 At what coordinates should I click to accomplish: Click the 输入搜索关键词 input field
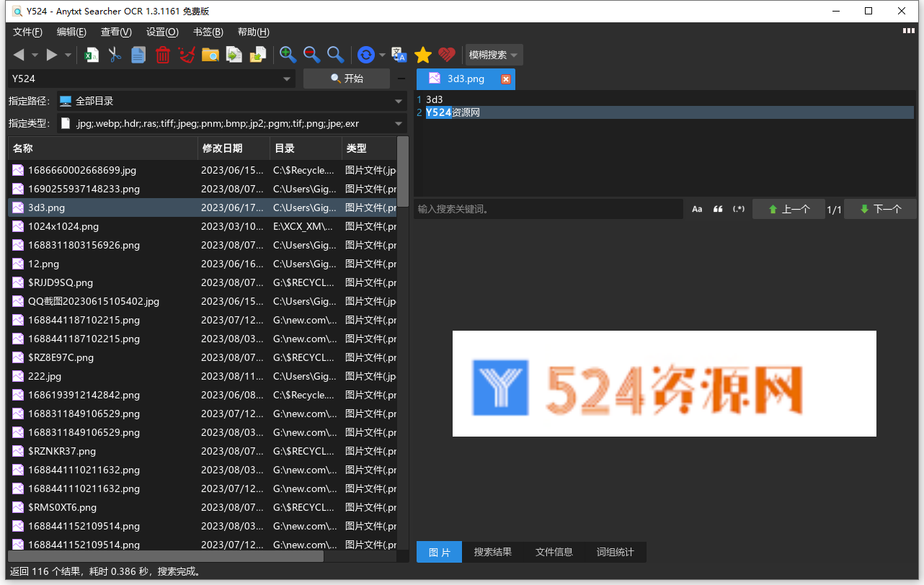pos(548,209)
